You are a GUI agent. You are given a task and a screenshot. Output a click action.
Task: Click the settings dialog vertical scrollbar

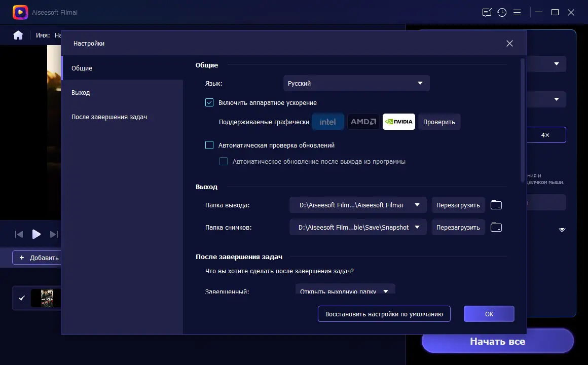523,120
